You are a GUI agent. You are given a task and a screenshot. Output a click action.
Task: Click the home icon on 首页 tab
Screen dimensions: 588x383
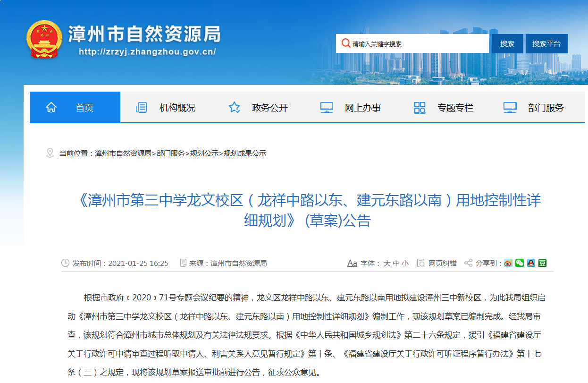pyautogui.click(x=51, y=108)
